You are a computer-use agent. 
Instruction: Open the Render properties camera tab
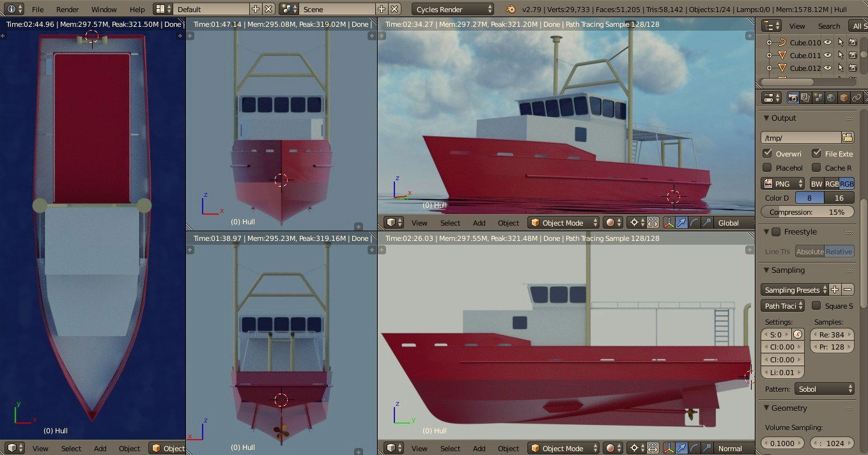tap(793, 98)
